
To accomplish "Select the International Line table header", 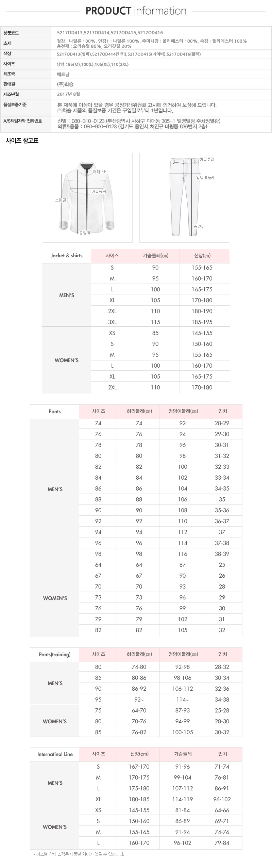I will click(55, 754).
